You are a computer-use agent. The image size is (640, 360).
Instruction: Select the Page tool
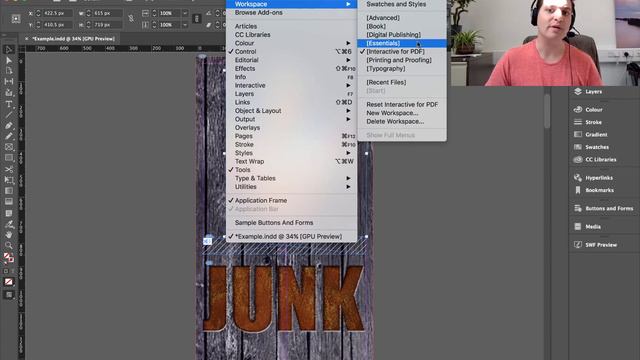[x=9, y=71]
